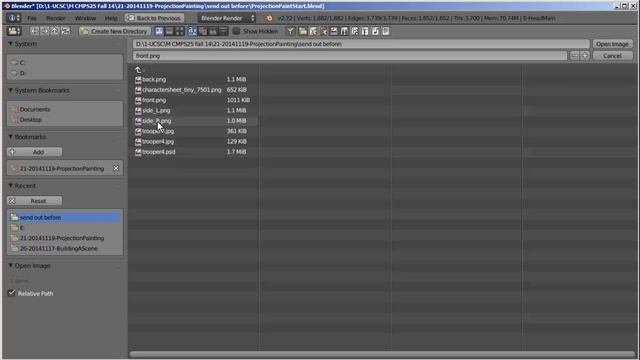Toggle script files filter
640x360 pixels.
click(355, 31)
